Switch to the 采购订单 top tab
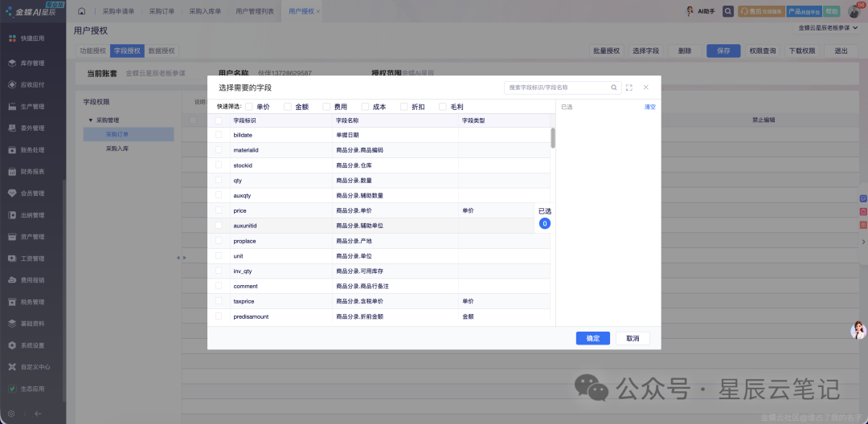The width and height of the screenshot is (868, 424). tap(161, 11)
